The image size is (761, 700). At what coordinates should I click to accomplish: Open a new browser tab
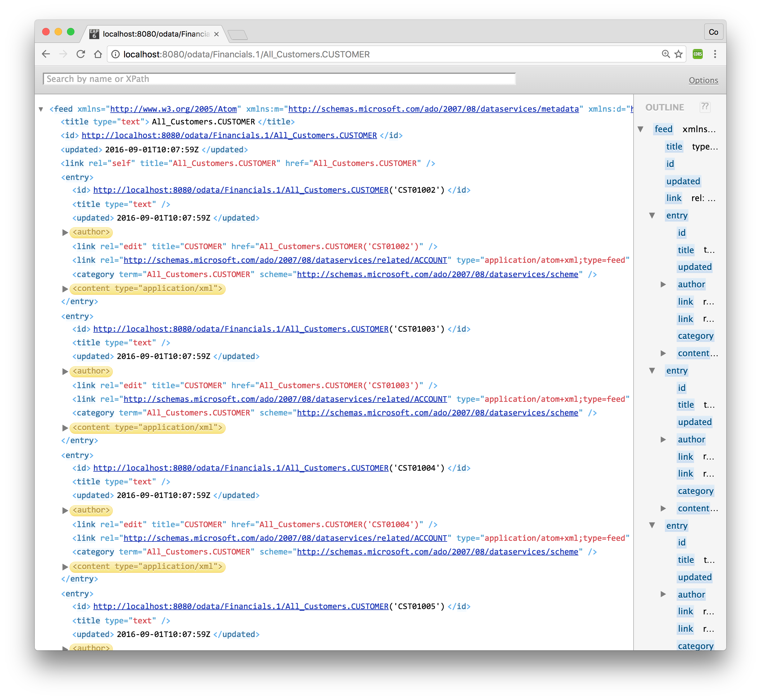coord(238,35)
